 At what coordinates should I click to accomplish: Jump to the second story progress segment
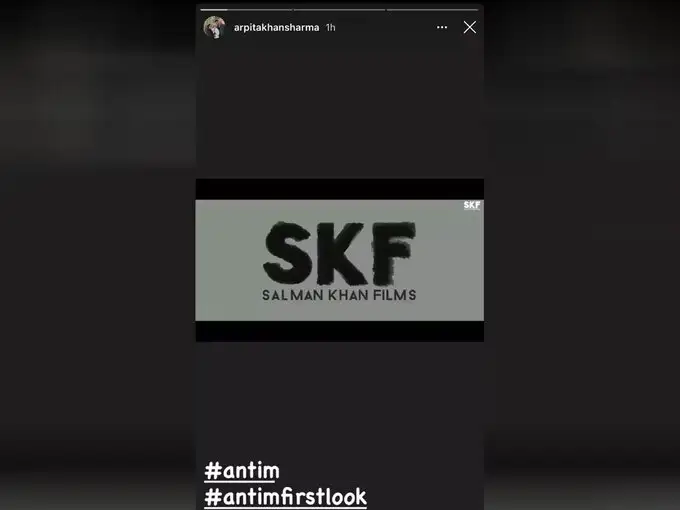pyautogui.click(x=339, y=10)
